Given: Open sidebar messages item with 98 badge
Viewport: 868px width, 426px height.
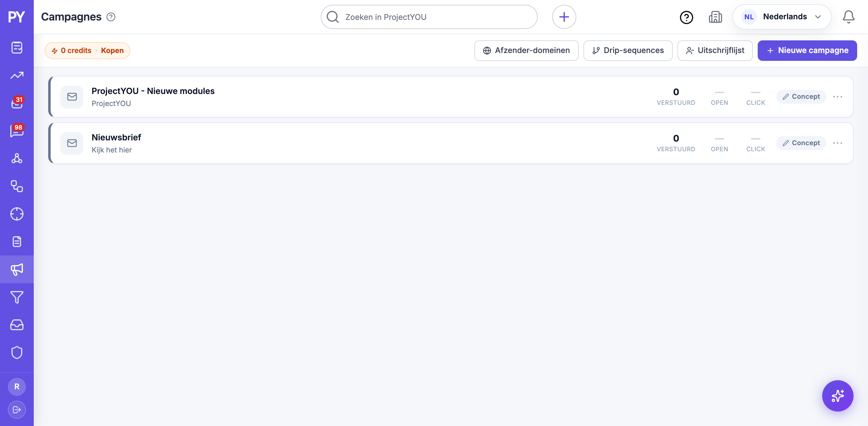Looking at the screenshot, I should [x=17, y=131].
